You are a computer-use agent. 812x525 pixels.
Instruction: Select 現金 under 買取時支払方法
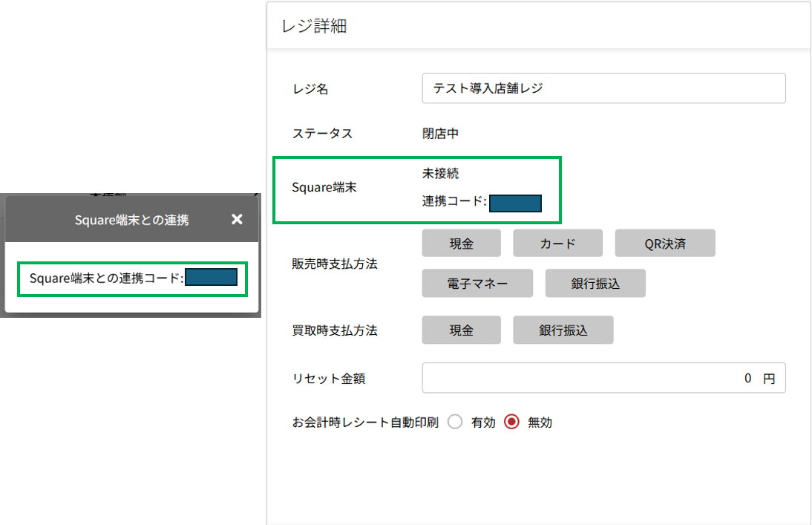pos(461,330)
